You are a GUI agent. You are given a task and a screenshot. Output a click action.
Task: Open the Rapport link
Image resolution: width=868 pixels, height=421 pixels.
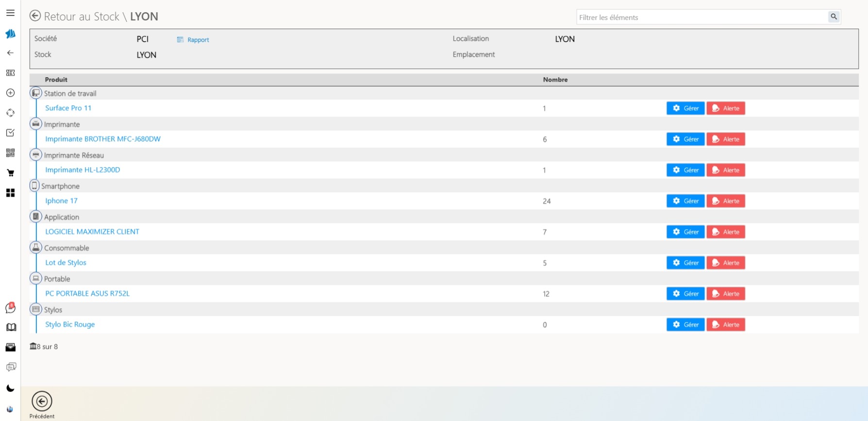tap(193, 40)
